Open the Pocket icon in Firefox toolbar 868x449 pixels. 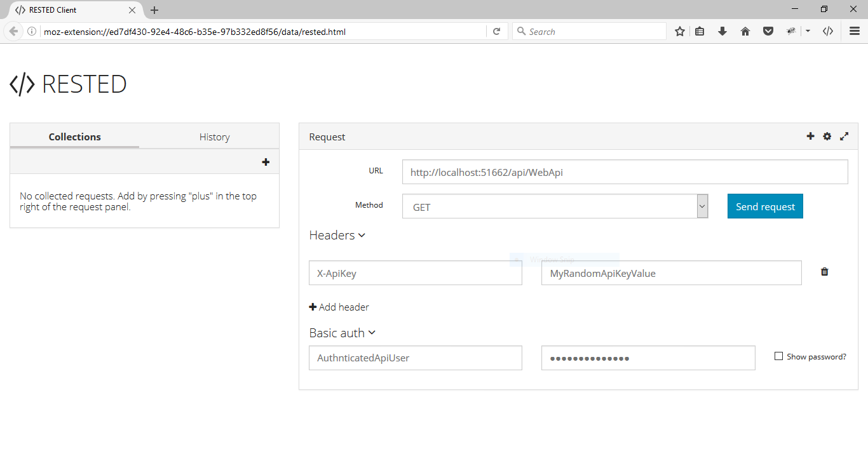coord(768,31)
